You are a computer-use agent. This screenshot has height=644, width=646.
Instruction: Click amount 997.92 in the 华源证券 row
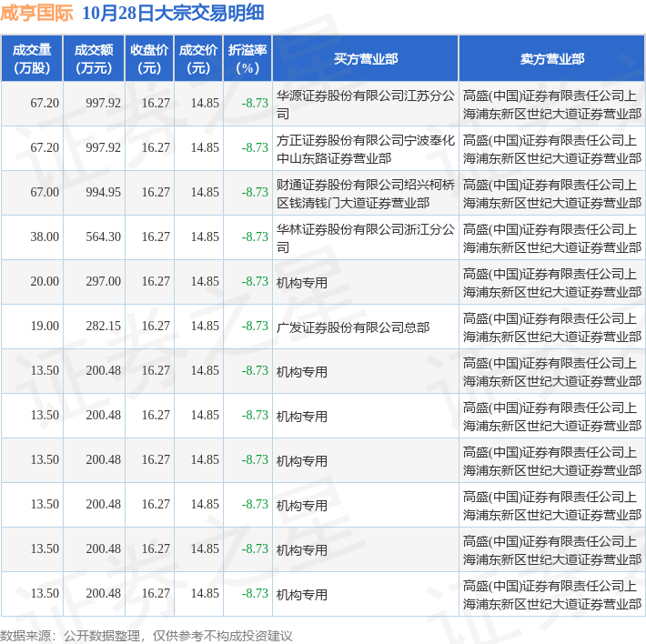click(x=103, y=103)
